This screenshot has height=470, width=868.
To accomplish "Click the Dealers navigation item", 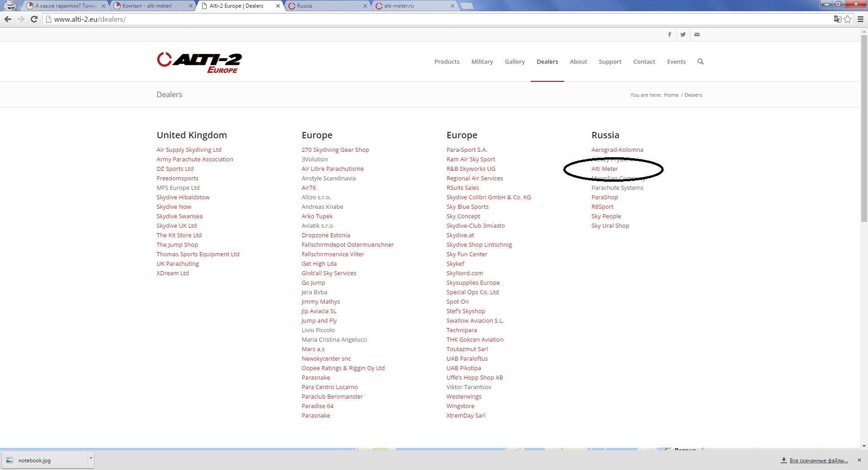I will click(547, 61).
